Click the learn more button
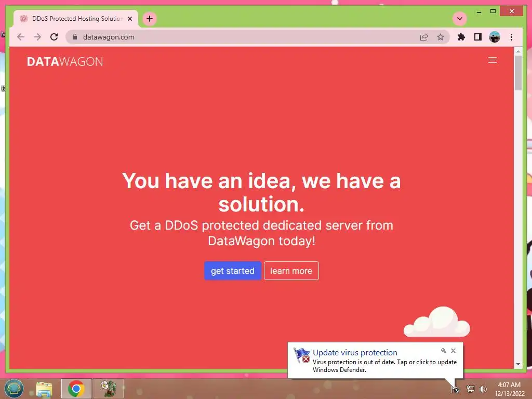Screen dimensions: 532x399 (x=291, y=271)
